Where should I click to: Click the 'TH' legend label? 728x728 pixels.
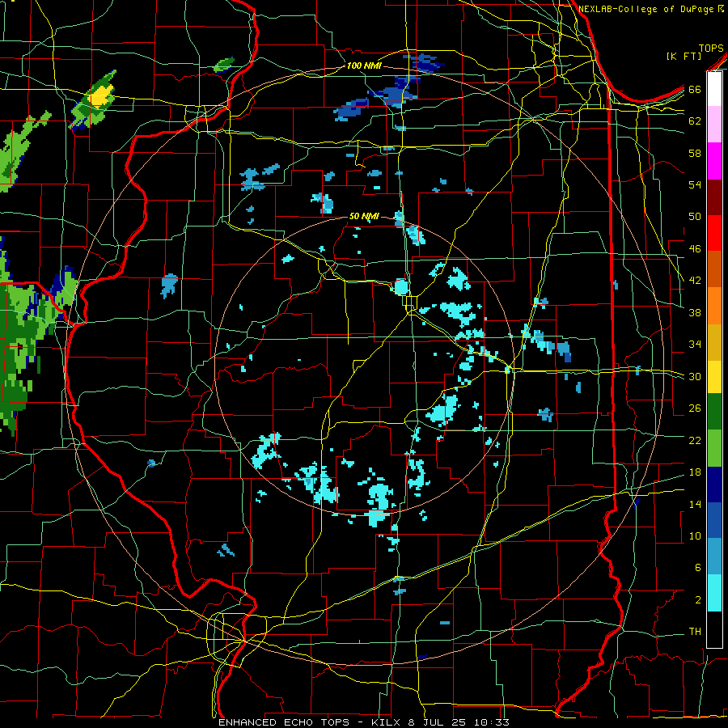click(x=695, y=632)
